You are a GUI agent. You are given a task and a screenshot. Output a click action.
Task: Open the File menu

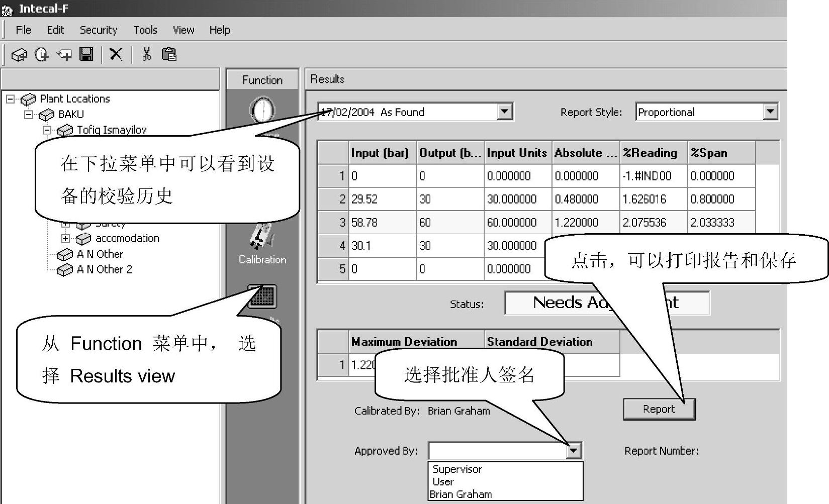(24, 30)
